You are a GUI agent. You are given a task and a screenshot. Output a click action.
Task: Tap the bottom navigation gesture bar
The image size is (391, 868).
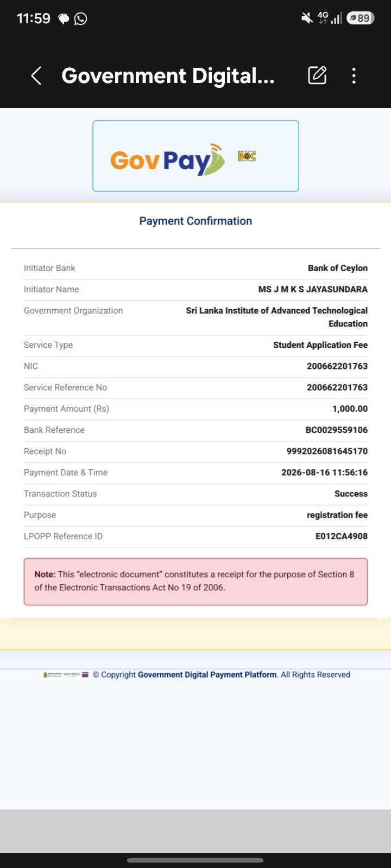(195, 860)
